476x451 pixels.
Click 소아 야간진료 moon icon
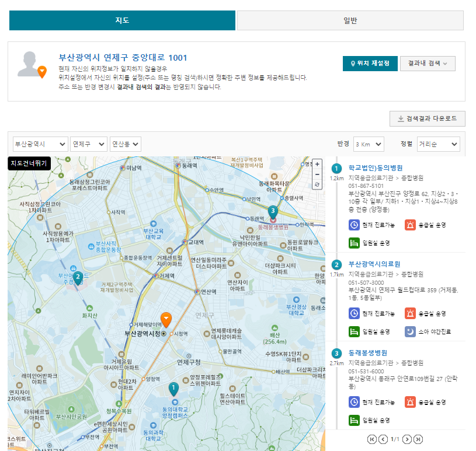410,331
